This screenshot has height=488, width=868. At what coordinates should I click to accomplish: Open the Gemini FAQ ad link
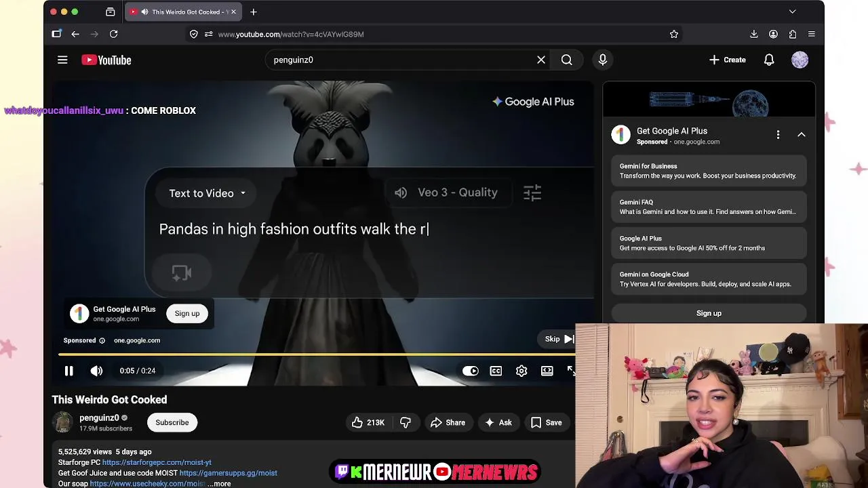coord(709,207)
